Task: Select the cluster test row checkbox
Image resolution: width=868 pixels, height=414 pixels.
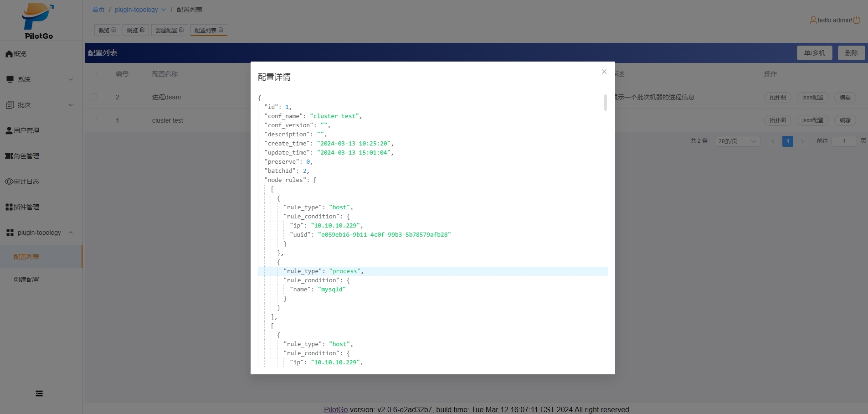Action: 94,119
